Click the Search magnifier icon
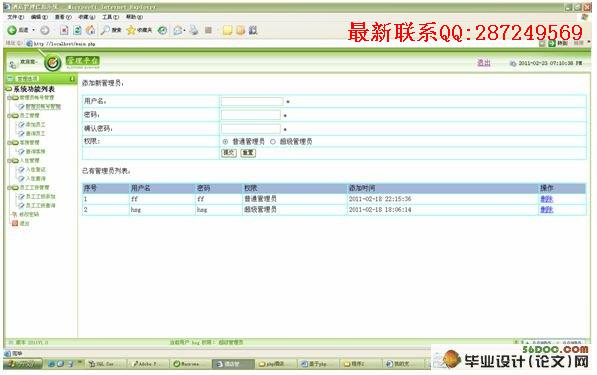Image resolution: width=597 pixels, height=375 pixels. point(105,30)
